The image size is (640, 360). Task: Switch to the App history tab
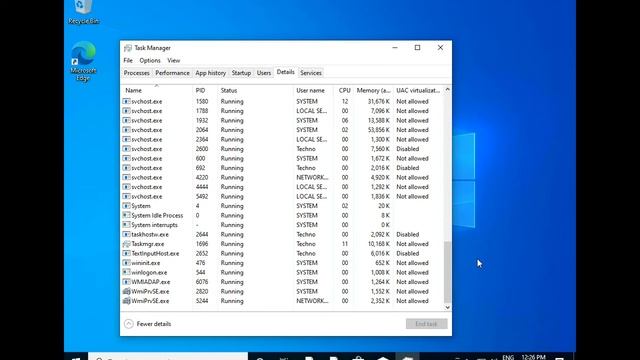[210, 73]
